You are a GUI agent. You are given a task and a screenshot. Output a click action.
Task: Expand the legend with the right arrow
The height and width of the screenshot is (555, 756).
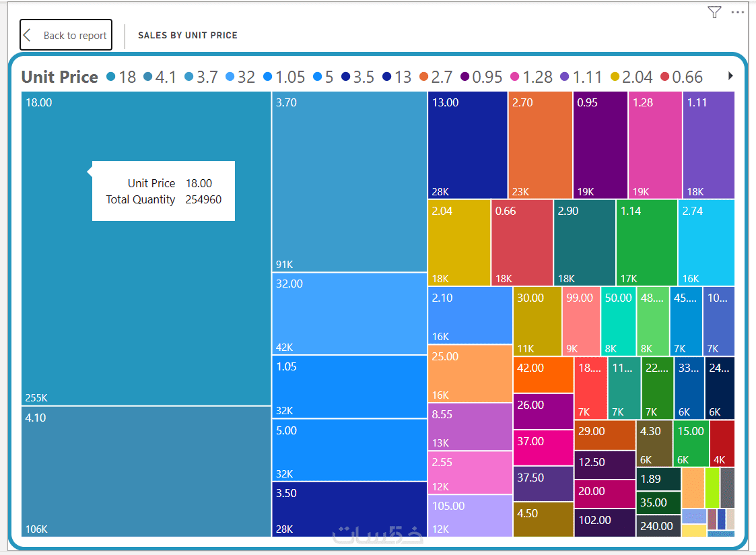pos(730,76)
